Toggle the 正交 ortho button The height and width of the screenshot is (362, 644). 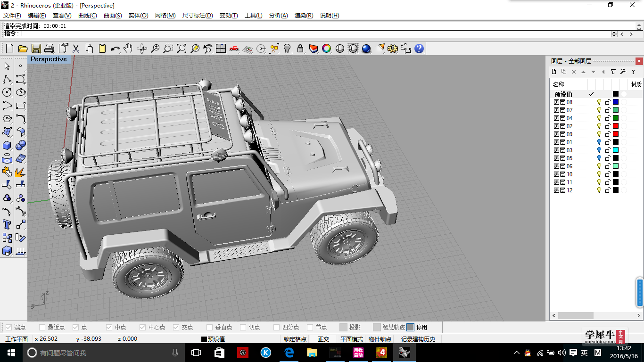[x=323, y=339]
